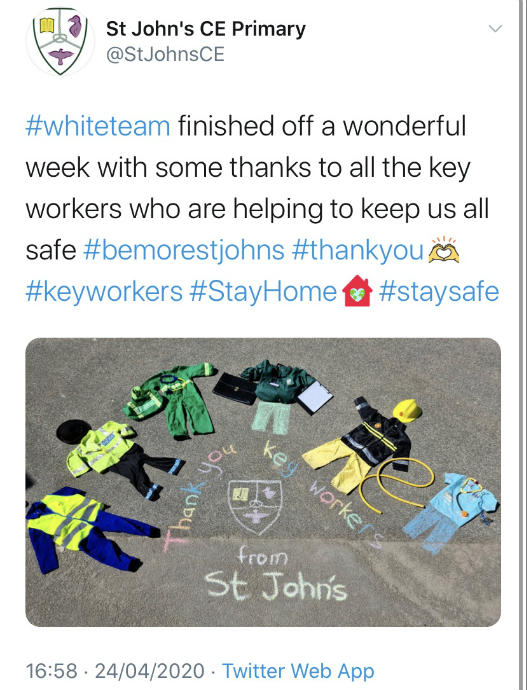
Task: Click the red house emoji
Action: coord(357,291)
